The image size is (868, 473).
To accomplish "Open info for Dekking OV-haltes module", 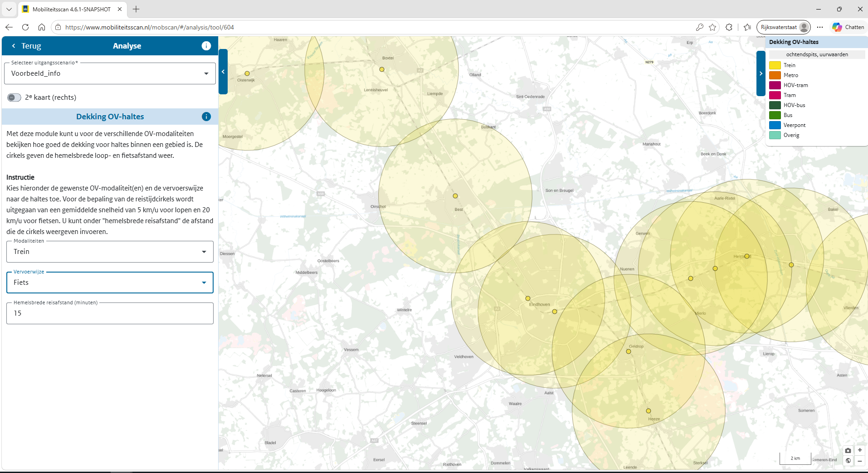I will [206, 117].
